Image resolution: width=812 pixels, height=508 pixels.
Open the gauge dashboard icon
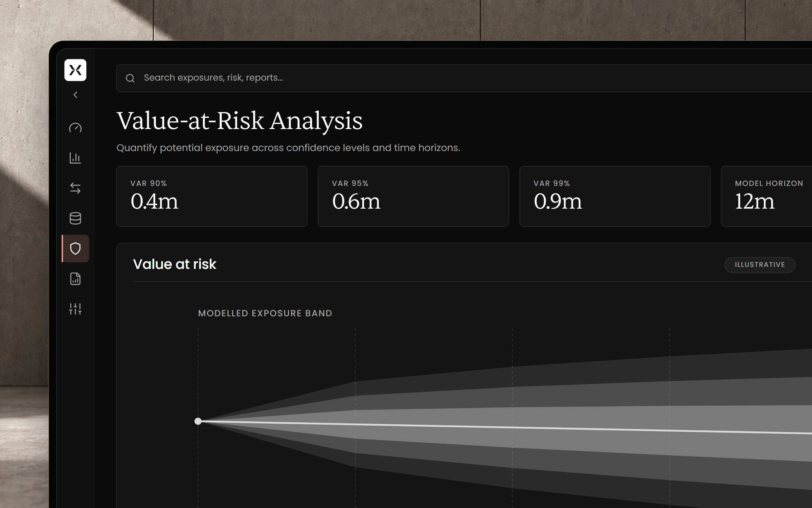pyautogui.click(x=75, y=128)
